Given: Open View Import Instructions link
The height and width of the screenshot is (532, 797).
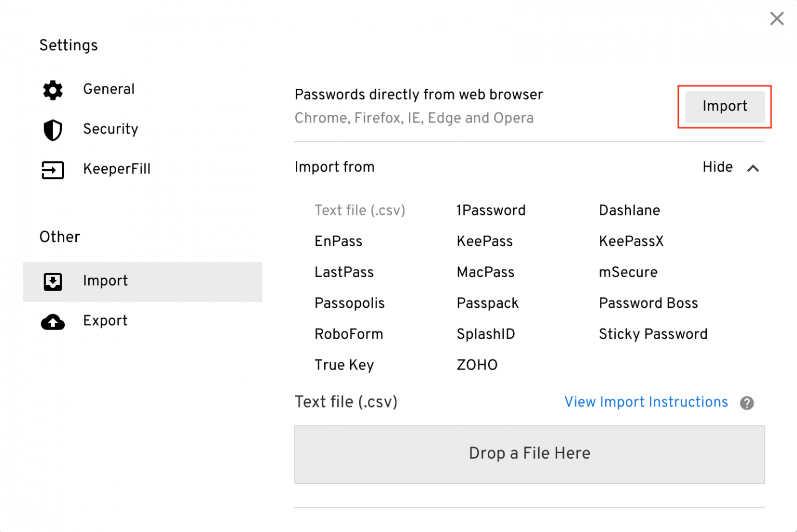Looking at the screenshot, I should (x=645, y=402).
